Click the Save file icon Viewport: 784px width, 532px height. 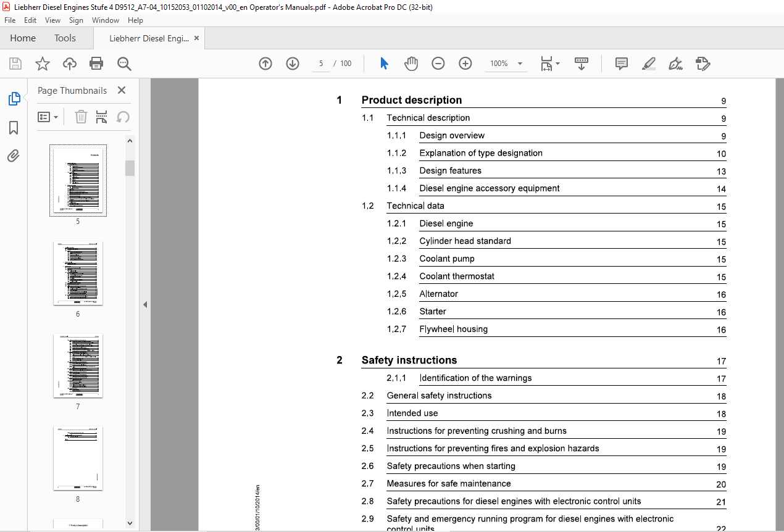[15, 64]
